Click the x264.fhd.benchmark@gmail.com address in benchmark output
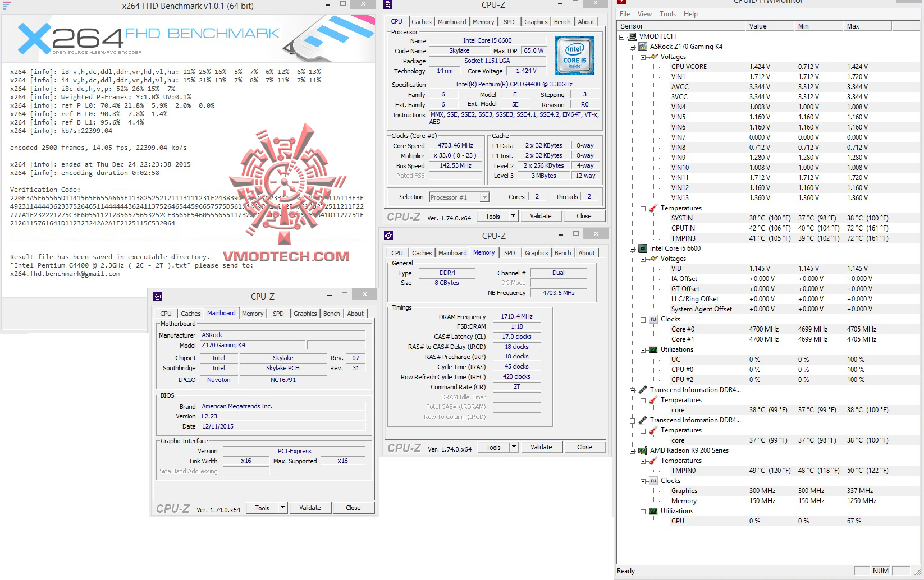This screenshot has width=924, height=580. (x=65, y=274)
